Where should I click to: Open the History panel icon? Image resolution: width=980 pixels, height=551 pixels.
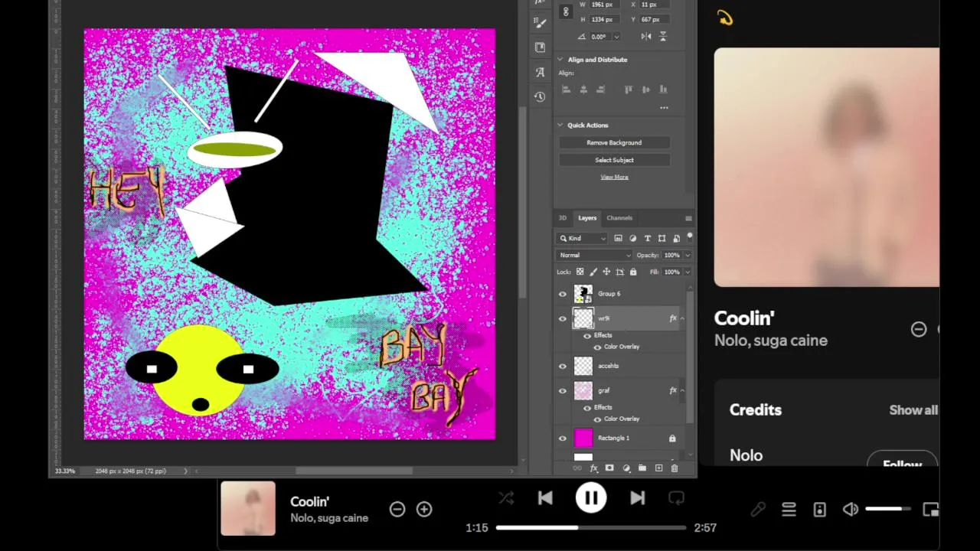[540, 96]
